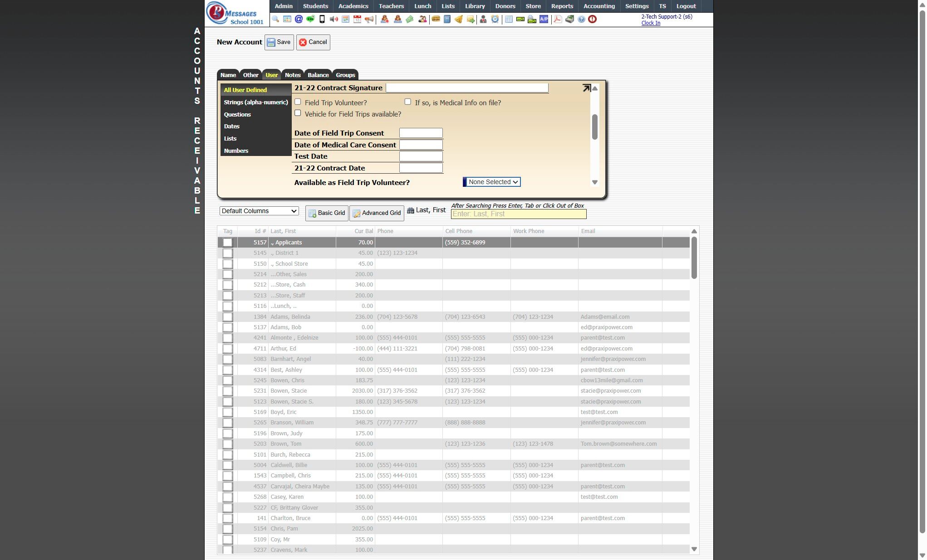Viewport: 927px width, 560px height.
Task: Click the Last, First search field
Action: [518, 214]
